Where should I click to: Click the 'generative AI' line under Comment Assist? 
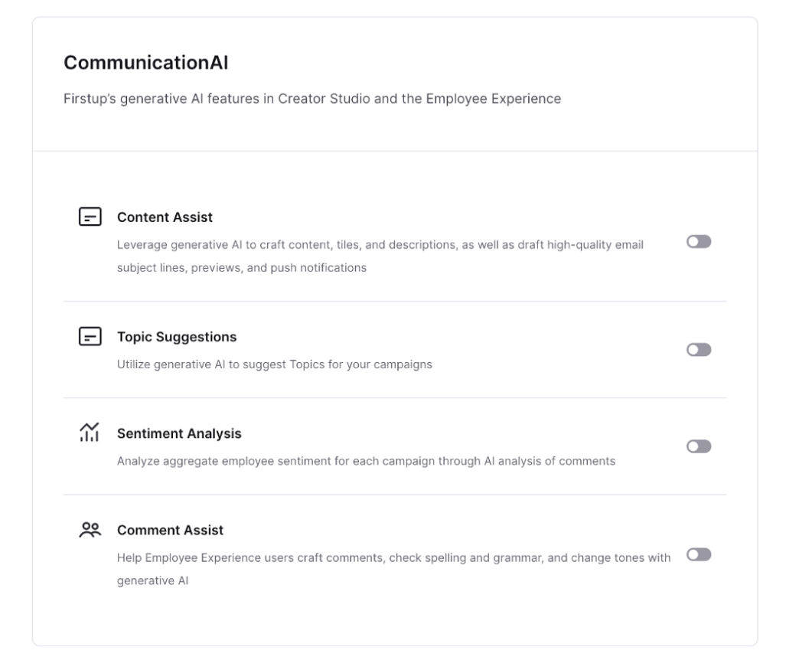153,580
